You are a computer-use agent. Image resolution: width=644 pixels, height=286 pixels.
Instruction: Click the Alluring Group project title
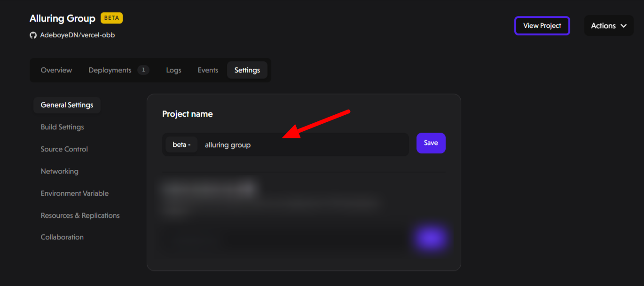[63, 18]
